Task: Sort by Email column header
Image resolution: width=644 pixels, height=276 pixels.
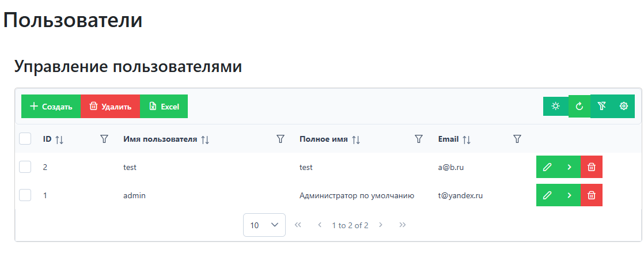Action: [x=448, y=139]
